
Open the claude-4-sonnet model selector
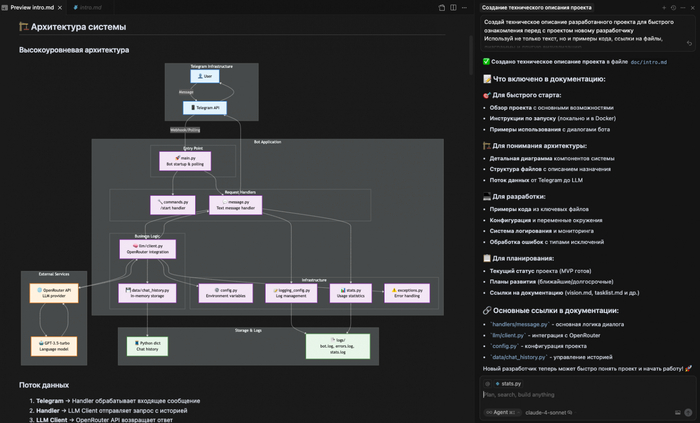click(547, 411)
